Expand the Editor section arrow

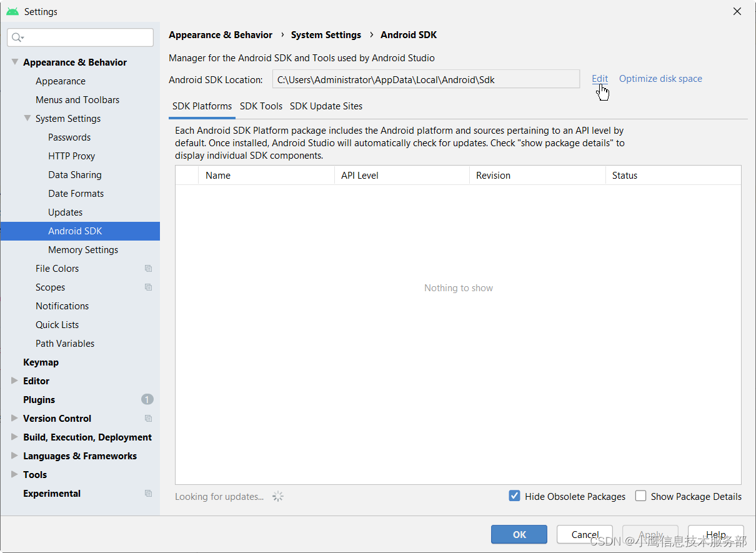coord(14,381)
